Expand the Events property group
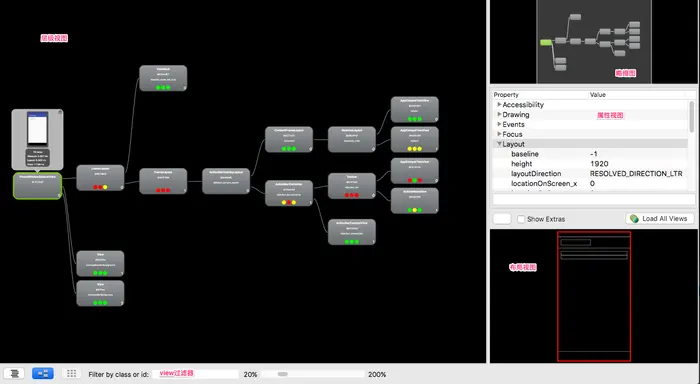The width and height of the screenshot is (700, 384). (499, 124)
